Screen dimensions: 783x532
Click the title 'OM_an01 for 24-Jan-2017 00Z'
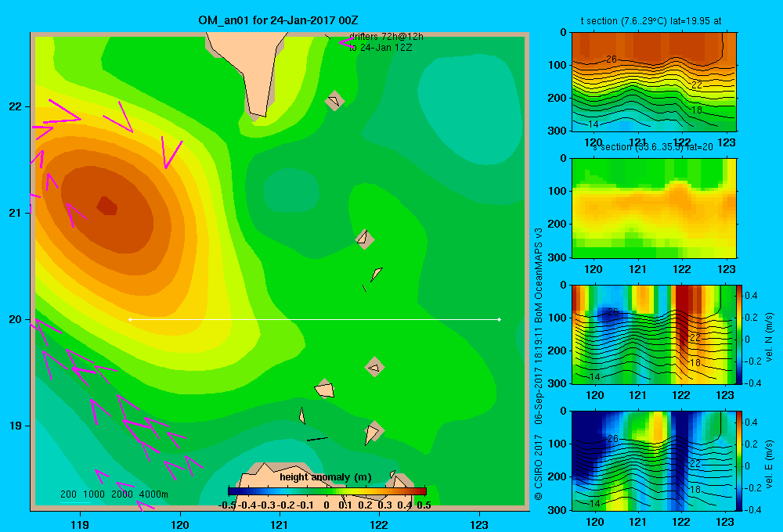click(x=278, y=20)
